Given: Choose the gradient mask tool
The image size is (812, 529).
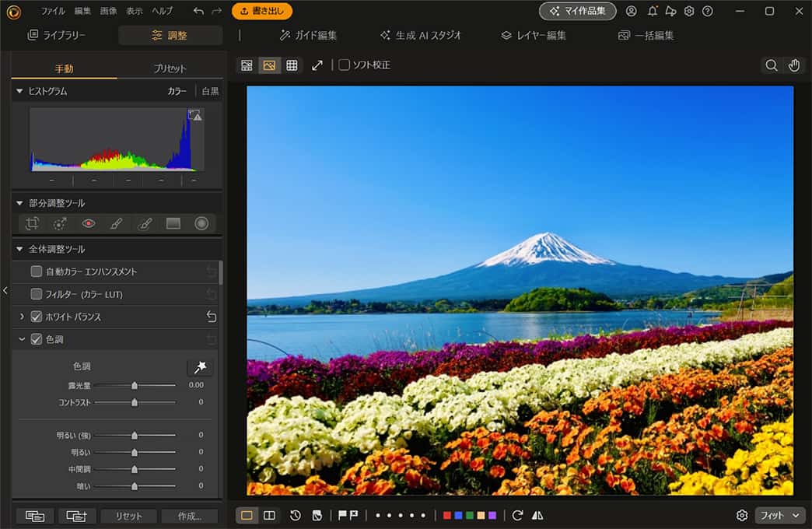Looking at the screenshot, I should coord(173,223).
